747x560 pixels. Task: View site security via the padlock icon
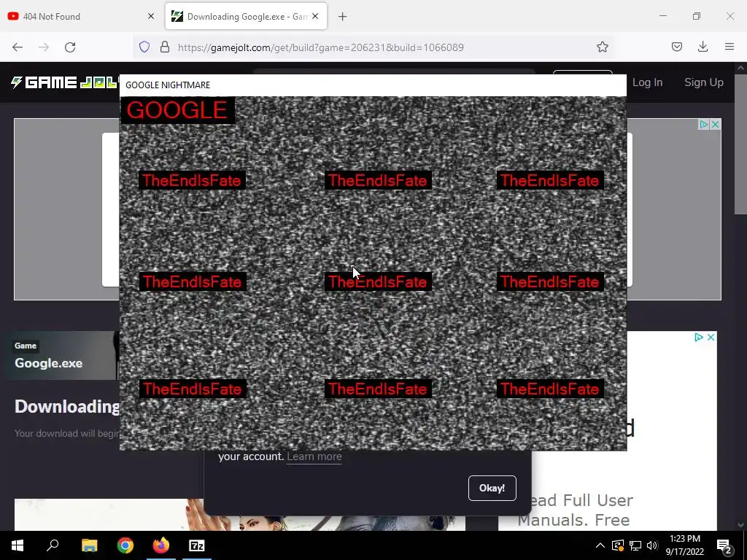[165, 47]
